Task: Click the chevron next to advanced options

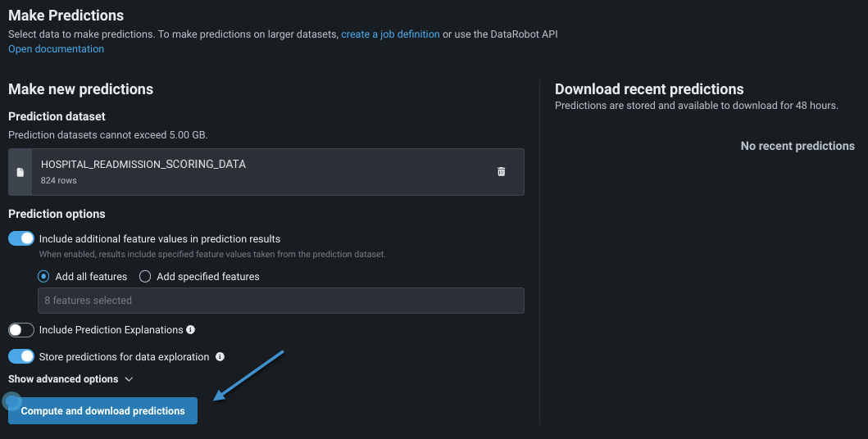Action: click(129, 379)
